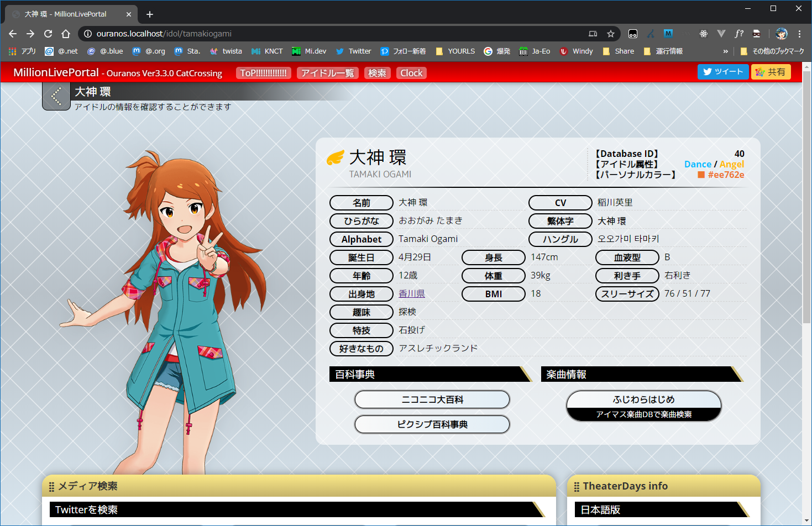Open the React Developer Tools extension

point(704,34)
